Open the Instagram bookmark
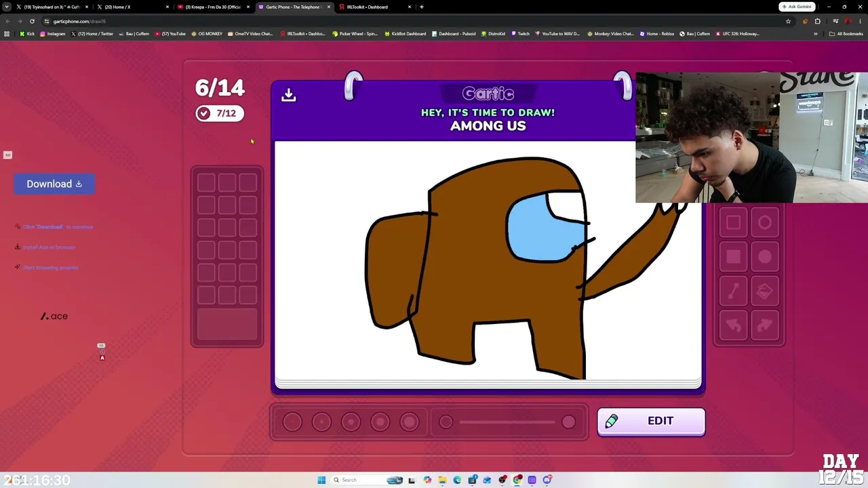 pyautogui.click(x=53, y=34)
